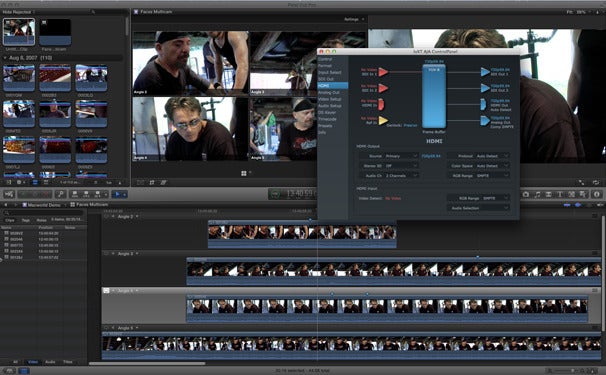Open the Clips tab in timeline index
Image resolution: width=606 pixels, height=375 pixels.
pyautogui.click(x=10, y=220)
